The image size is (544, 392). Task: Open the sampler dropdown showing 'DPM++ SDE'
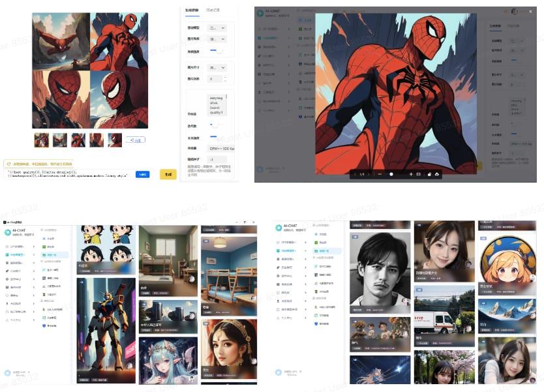(x=220, y=149)
